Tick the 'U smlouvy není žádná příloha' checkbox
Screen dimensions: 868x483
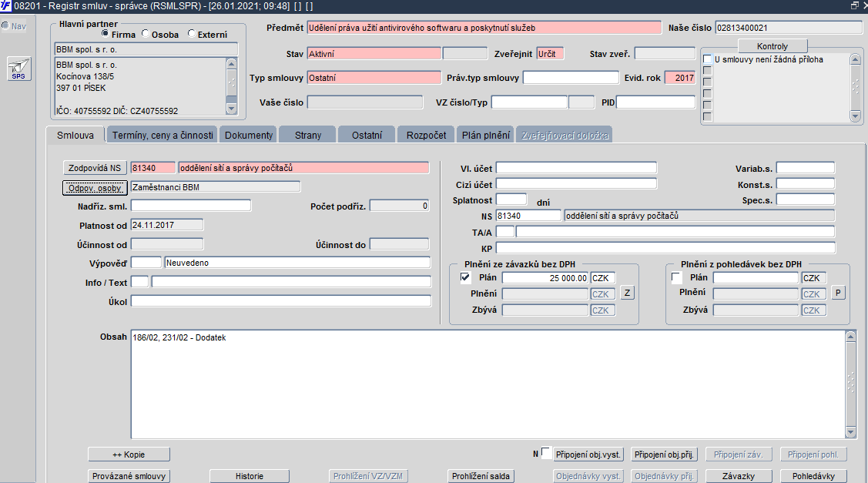point(707,59)
